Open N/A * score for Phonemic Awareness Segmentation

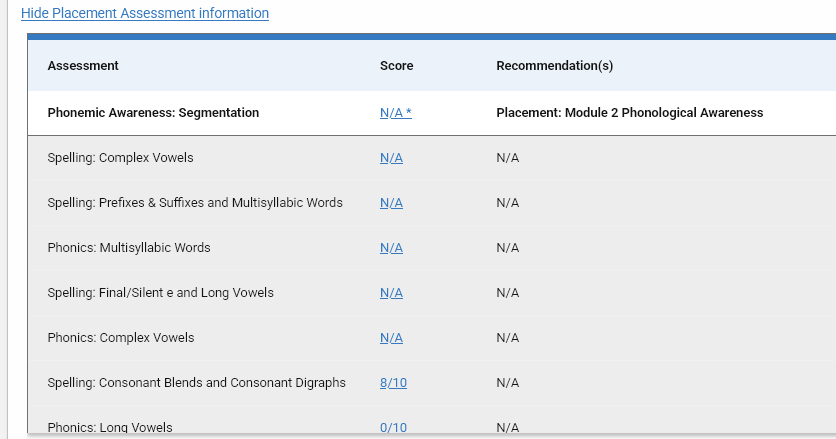396,113
